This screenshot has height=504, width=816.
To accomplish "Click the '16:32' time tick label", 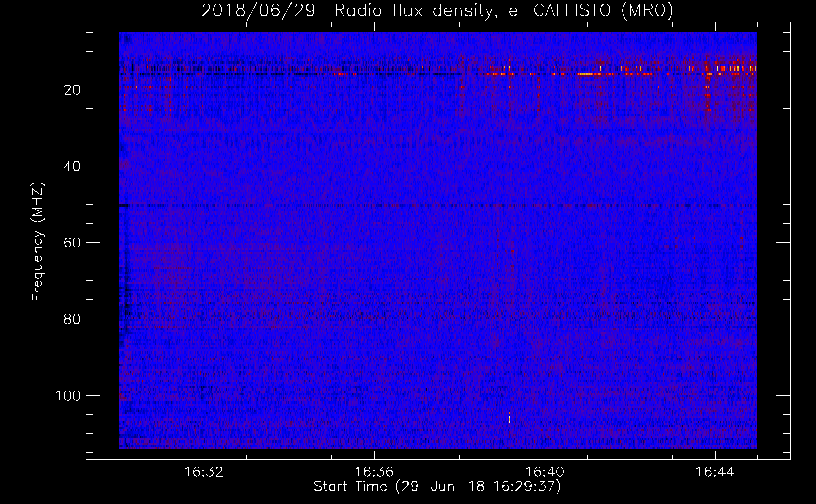I will pos(204,472).
